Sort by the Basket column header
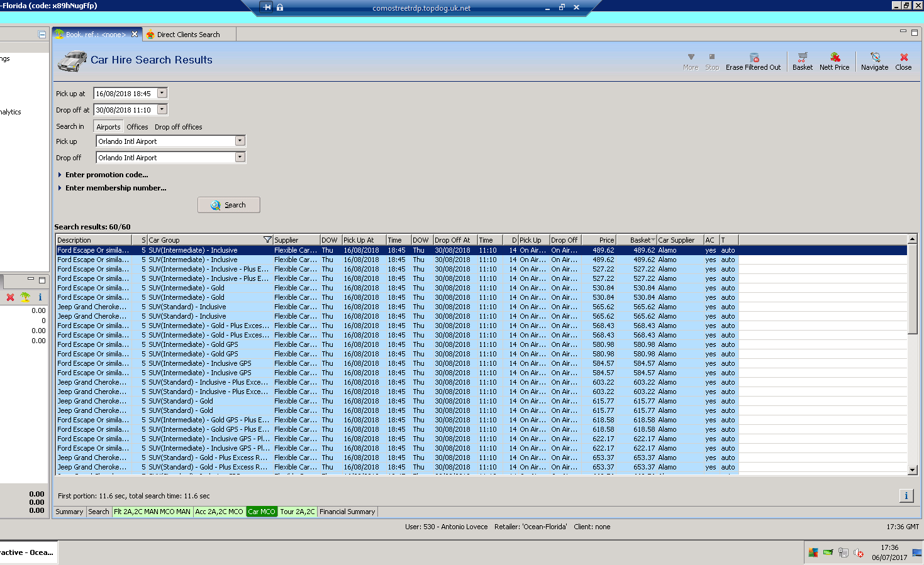The height and width of the screenshot is (565, 924). [636, 240]
